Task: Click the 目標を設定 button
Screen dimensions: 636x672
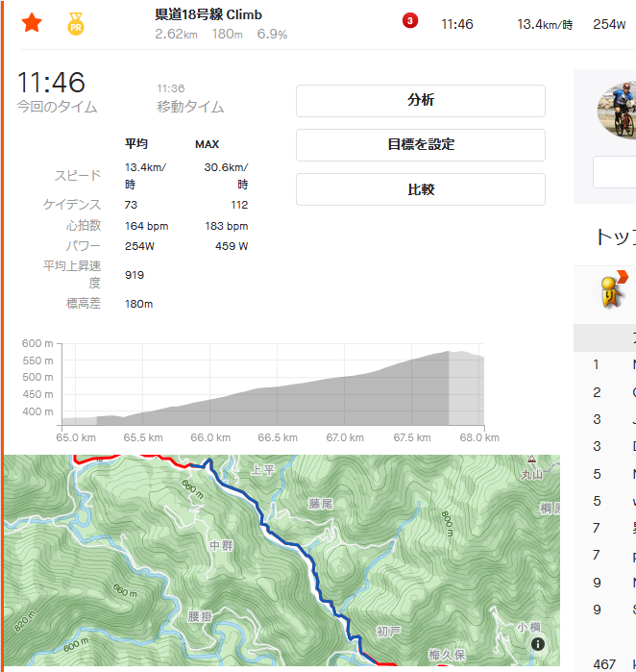Action: point(421,145)
